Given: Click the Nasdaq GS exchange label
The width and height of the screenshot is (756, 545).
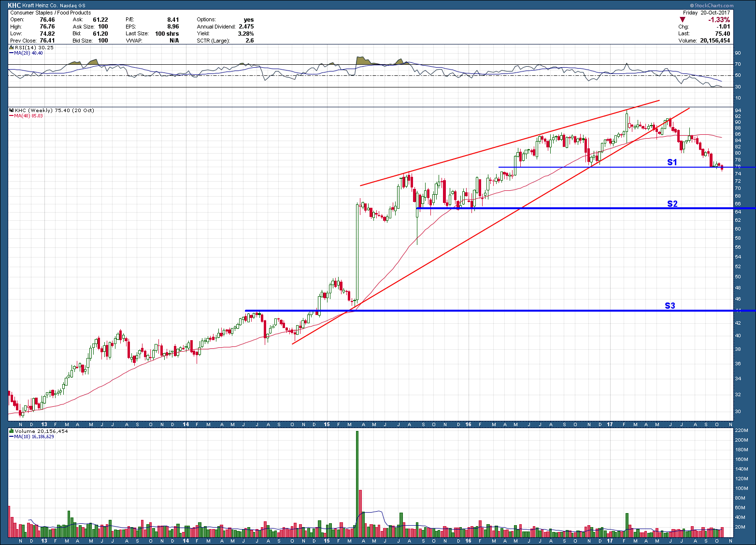Looking at the screenshot, I should click(x=72, y=6).
